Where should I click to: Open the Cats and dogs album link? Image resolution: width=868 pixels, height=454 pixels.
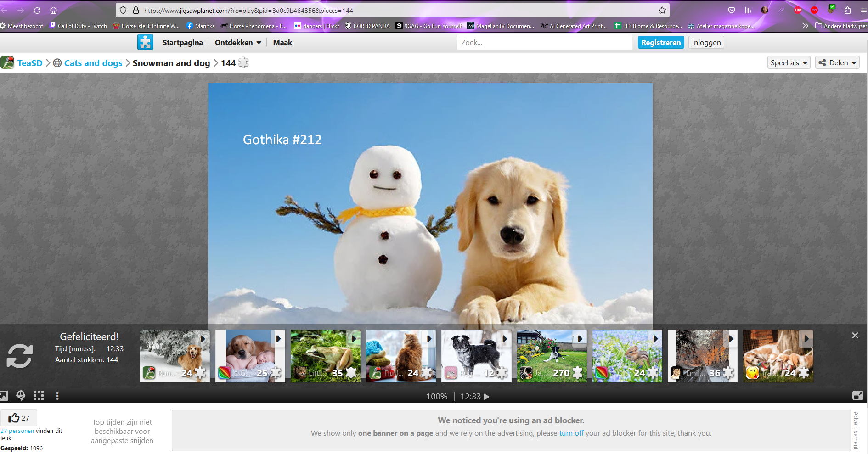[x=93, y=63]
